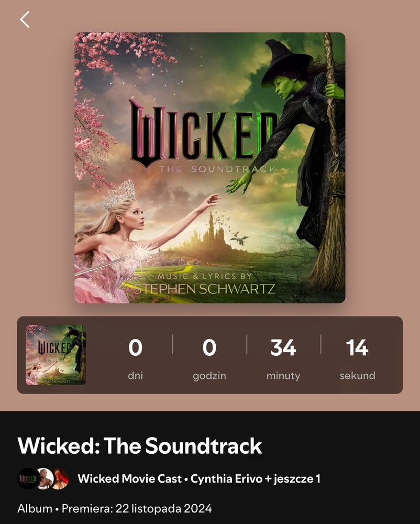Open the Wicked Movie Cast artist link
Viewport: 420px width, 524px height.
(x=129, y=478)
